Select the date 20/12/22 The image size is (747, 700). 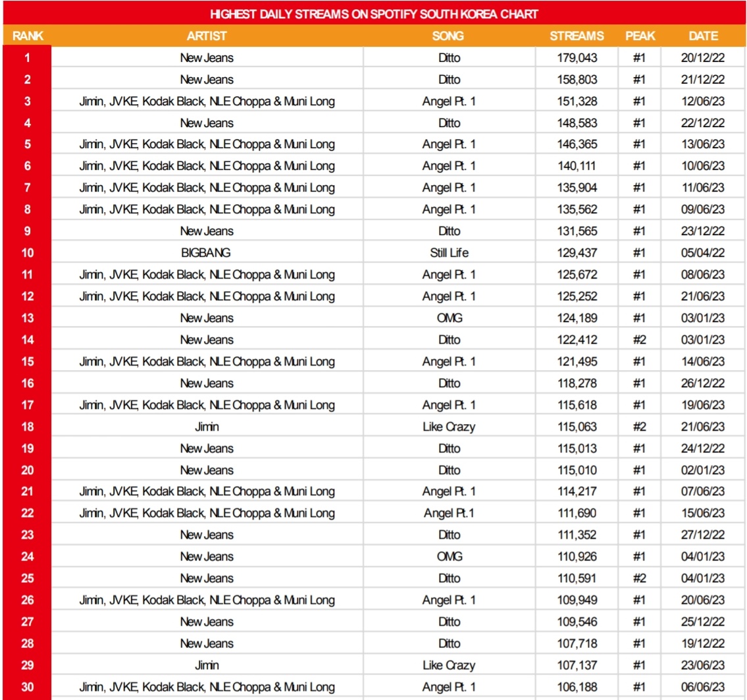click(x=703, y=58)
